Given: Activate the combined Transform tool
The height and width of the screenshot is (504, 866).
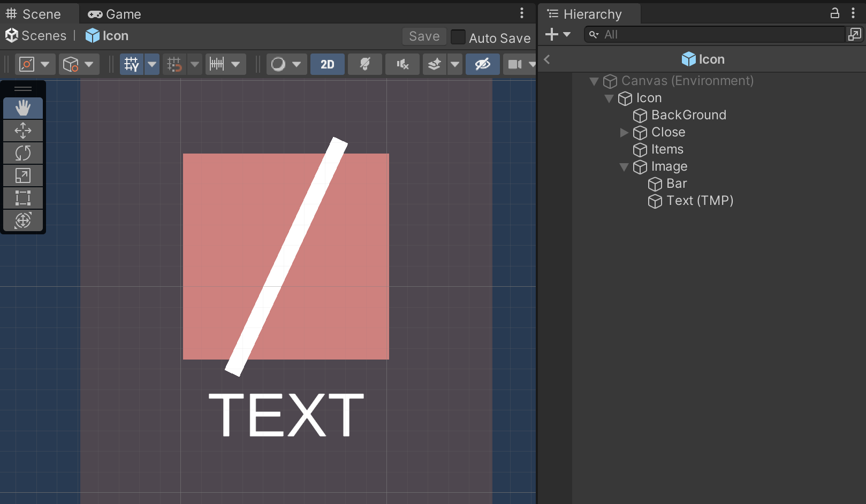Looking at the screenshot, I should coord(23,220).
